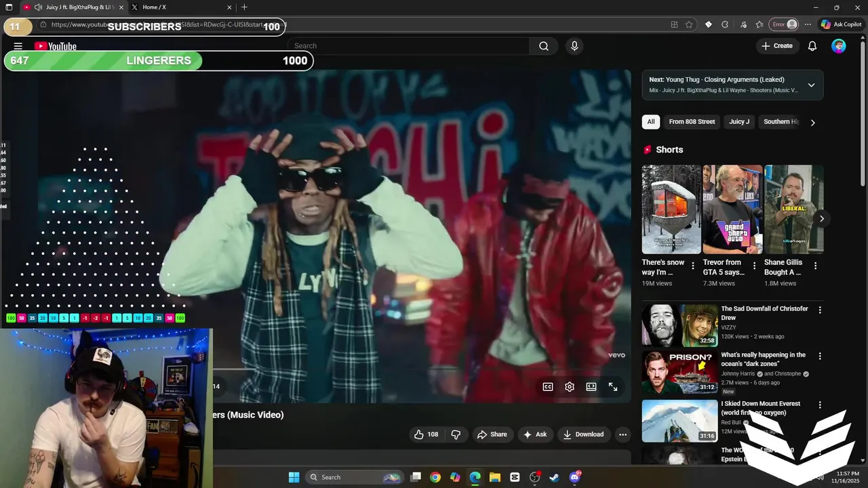This screenshot has height=488, width=868.
Task: Go to the YouTube home logo
Action: [x=56, y=46]
